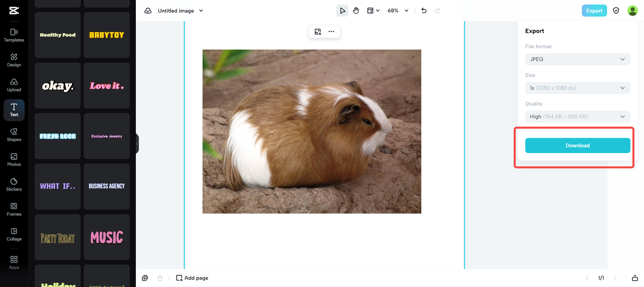Open the three-dot more options menu
Viewport: 644px width, 287px height.
(x=331, y=32)
